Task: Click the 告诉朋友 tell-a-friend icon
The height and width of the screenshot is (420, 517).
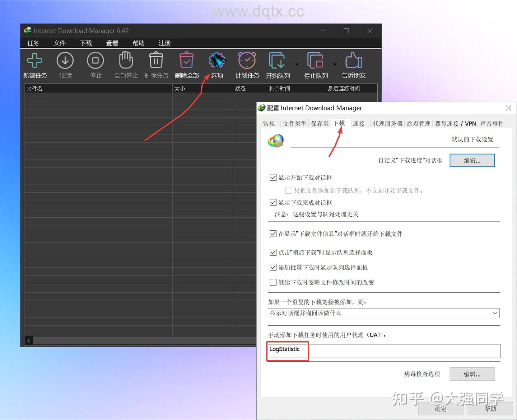Action: pyautogui.click(x=353, y=65)
